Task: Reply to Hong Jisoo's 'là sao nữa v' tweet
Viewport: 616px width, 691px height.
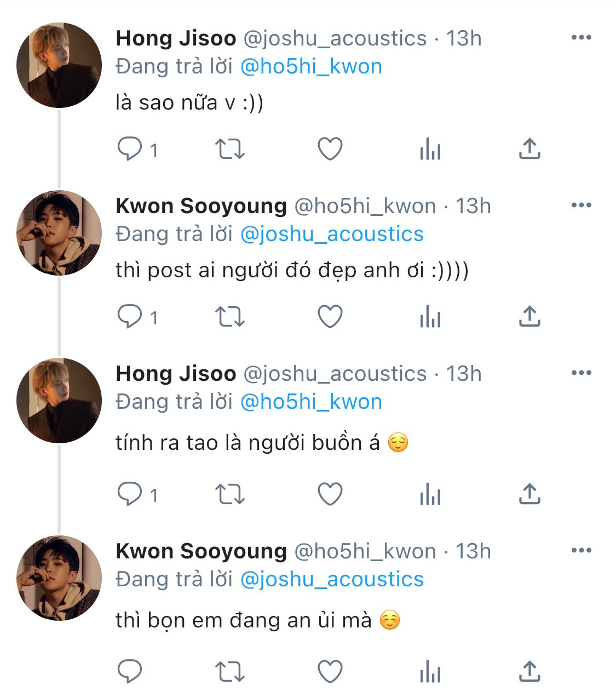Action: (x=130, y=149)
